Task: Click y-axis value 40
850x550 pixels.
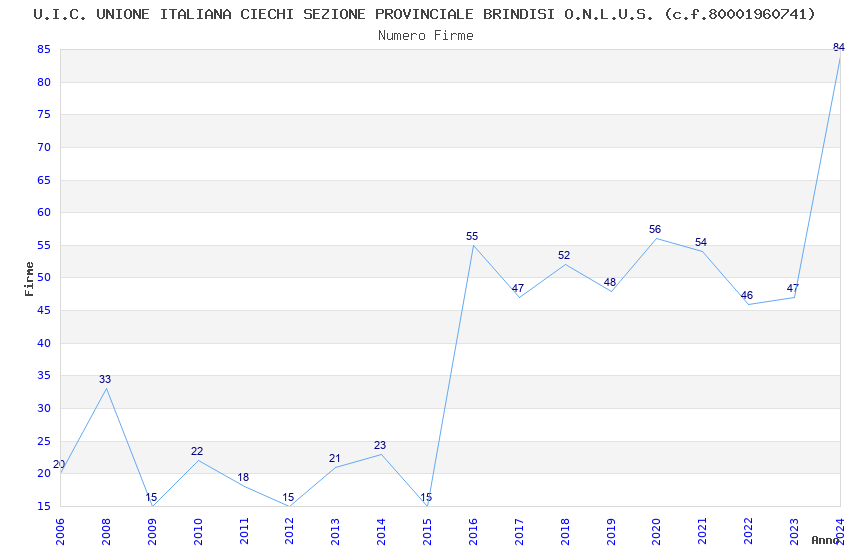Action: tap(44, 343)
